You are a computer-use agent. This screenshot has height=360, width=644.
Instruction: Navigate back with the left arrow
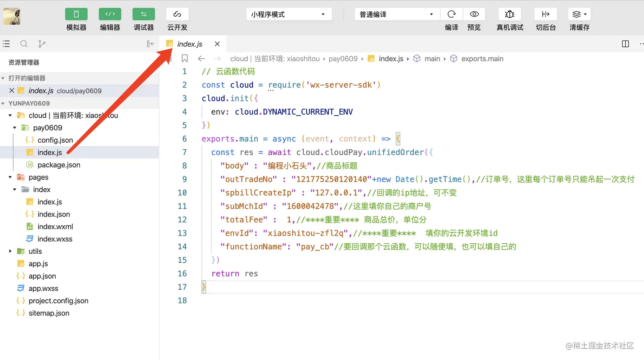click(x=201, y=59)
